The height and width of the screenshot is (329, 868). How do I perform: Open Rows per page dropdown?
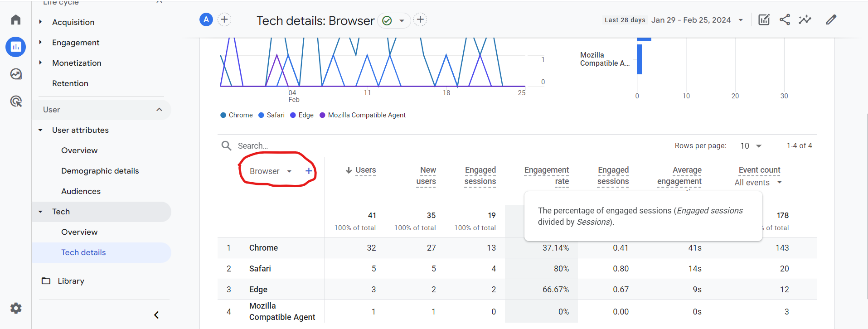click(x=751, y=146)
